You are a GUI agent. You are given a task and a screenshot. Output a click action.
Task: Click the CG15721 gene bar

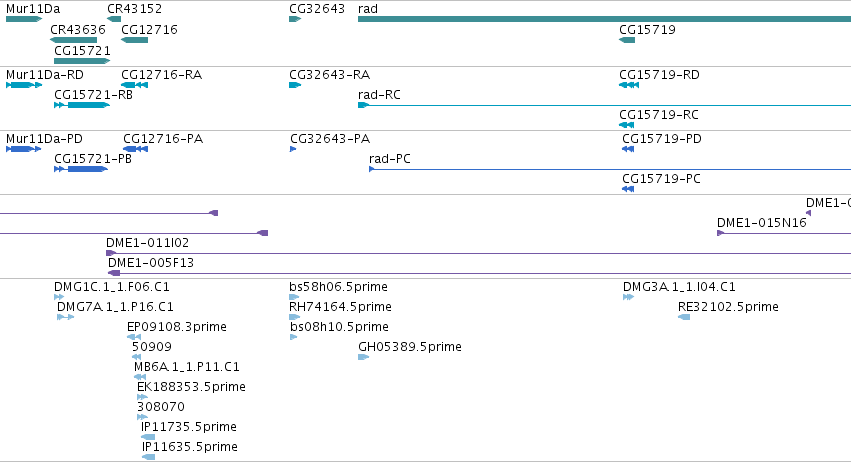click(x=82, y=61)
